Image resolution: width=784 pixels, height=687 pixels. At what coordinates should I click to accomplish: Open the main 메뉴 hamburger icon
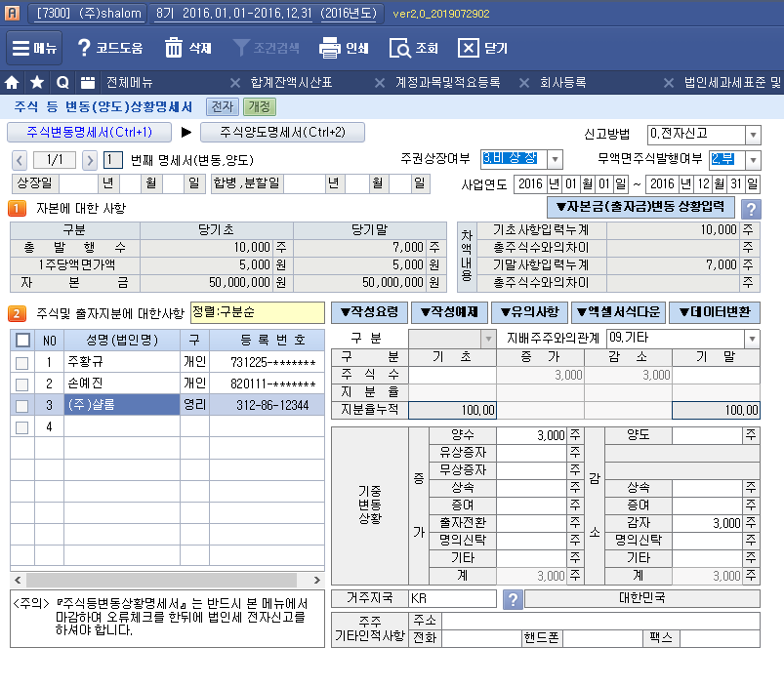point(21,48)
